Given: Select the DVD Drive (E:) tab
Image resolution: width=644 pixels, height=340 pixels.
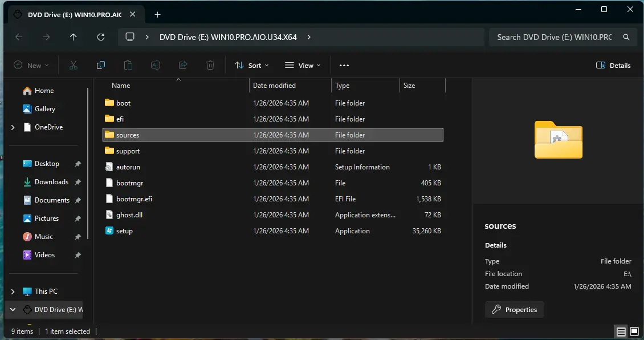Looking at the screenshot, I should click(x=74, y=14).
